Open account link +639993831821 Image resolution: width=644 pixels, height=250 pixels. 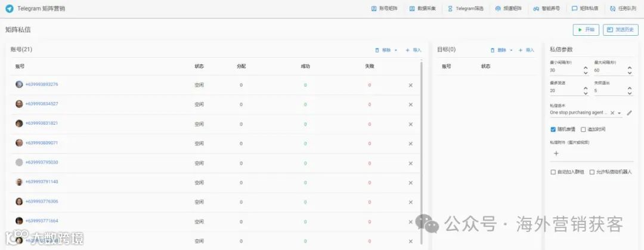[42, 124]
